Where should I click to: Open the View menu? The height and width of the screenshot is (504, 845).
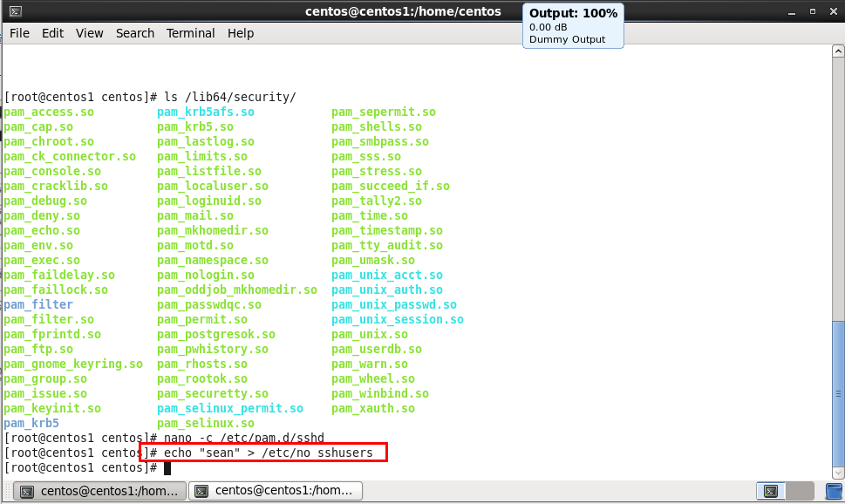90,33
